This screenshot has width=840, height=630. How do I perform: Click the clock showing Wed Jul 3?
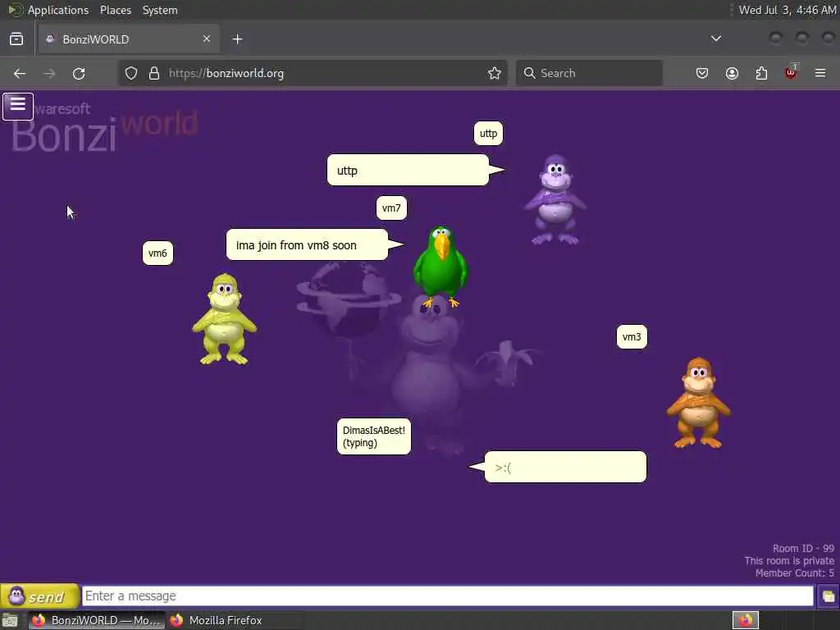(787, 10)
